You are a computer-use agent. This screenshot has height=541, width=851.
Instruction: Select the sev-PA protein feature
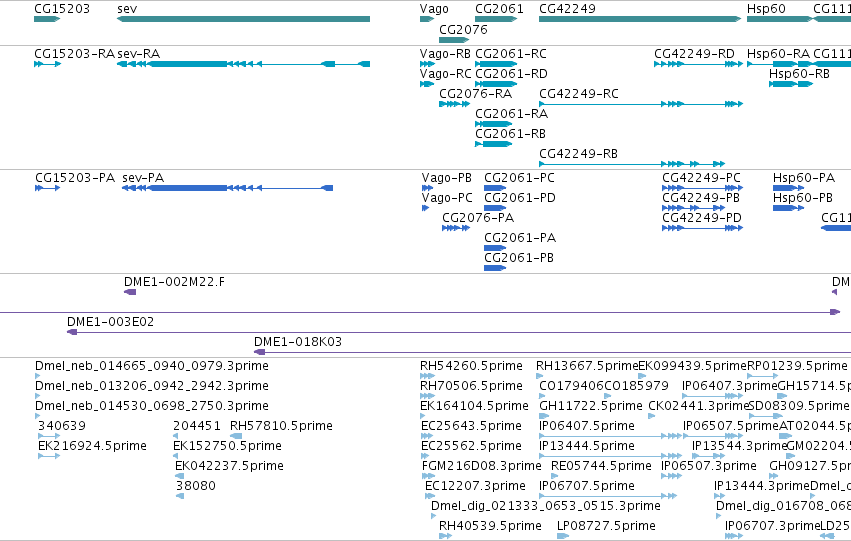tap(227, 188)
